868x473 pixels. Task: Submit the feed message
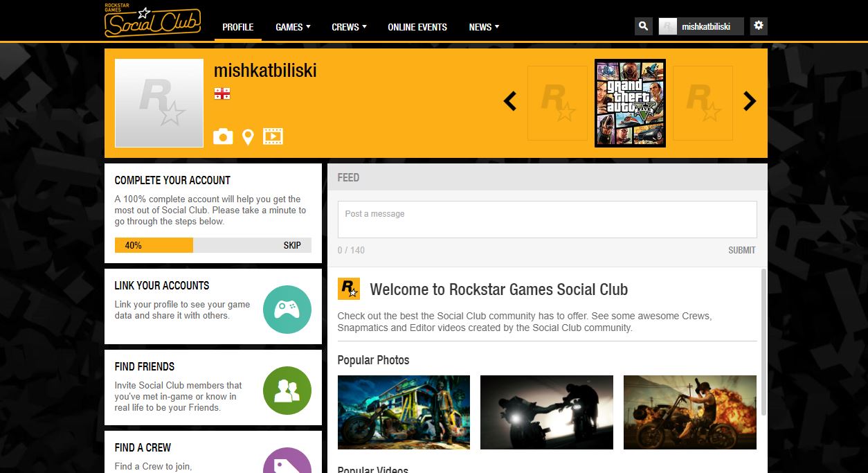[x=741, y=250]
